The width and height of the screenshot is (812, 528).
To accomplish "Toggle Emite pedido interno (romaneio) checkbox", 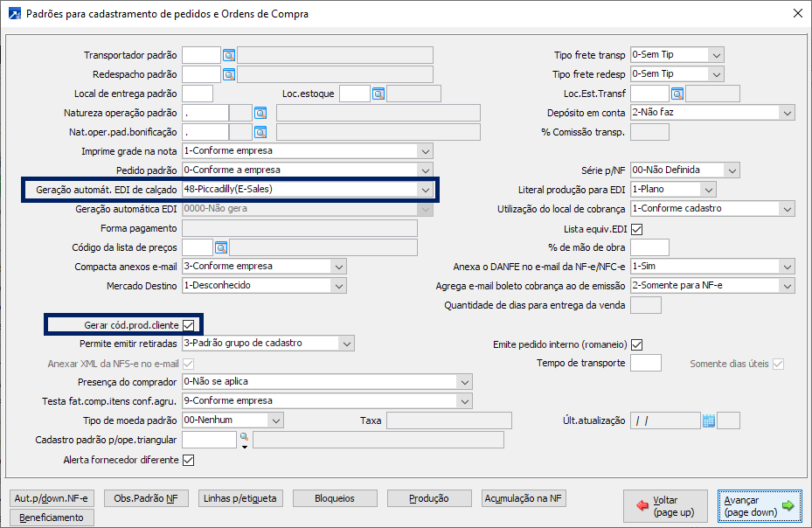I will tap(637, 344).
